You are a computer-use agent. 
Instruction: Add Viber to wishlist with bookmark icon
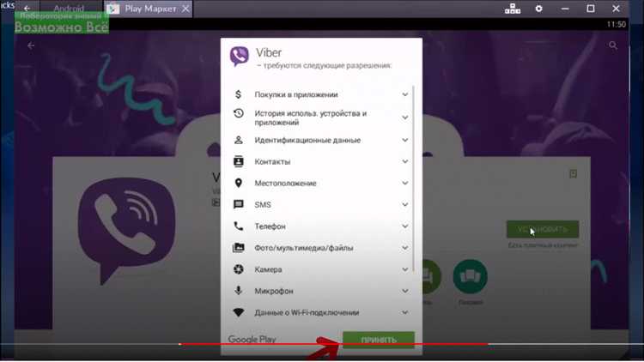pyautogui.click(x=574, y=173)
